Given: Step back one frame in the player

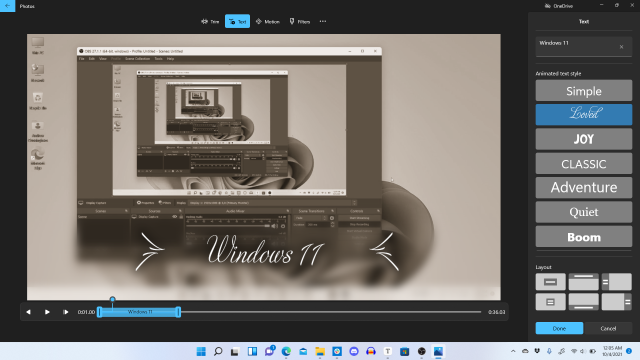Looking at the screenshot, I should click(28, 312).
